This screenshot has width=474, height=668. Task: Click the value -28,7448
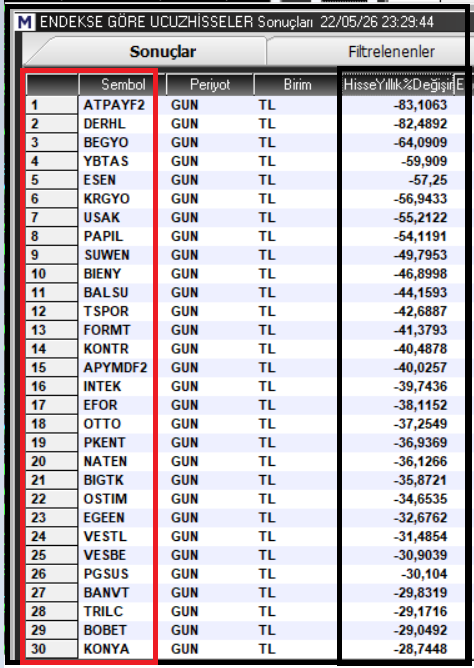(420, 648)
